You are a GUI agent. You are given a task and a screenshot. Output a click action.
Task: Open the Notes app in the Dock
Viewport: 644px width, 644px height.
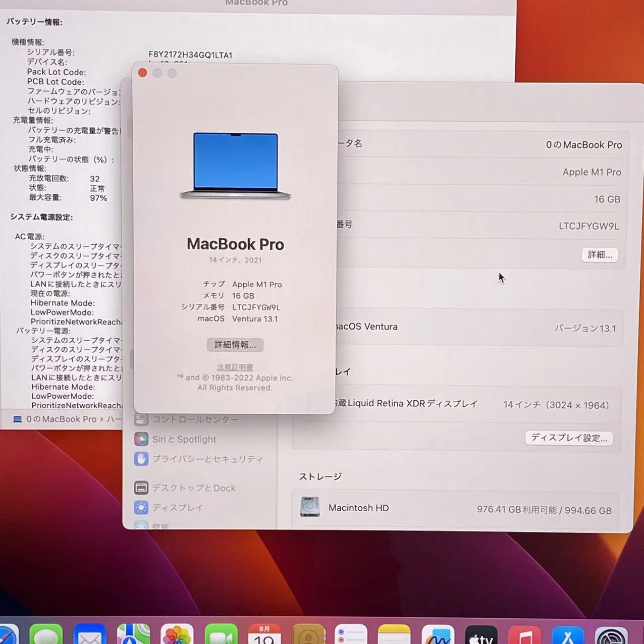tap(394, 634)
